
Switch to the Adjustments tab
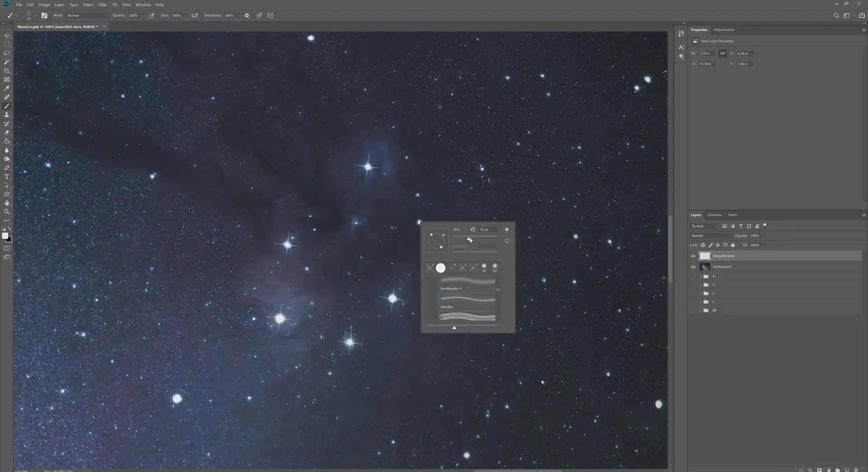[724, 30]
